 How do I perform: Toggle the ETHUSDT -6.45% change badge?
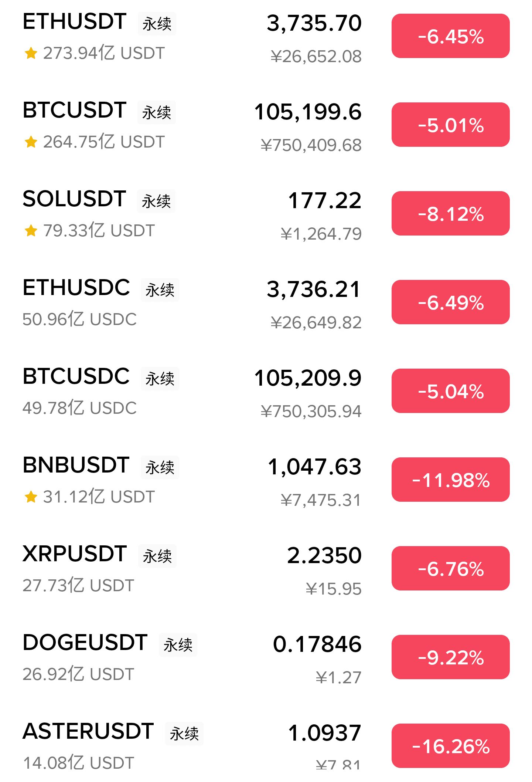tap(450, 36)
